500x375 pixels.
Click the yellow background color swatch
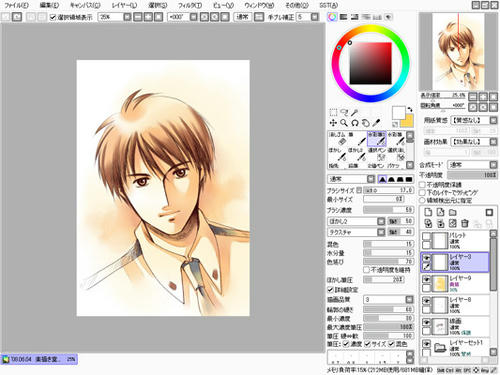[407, 121]
